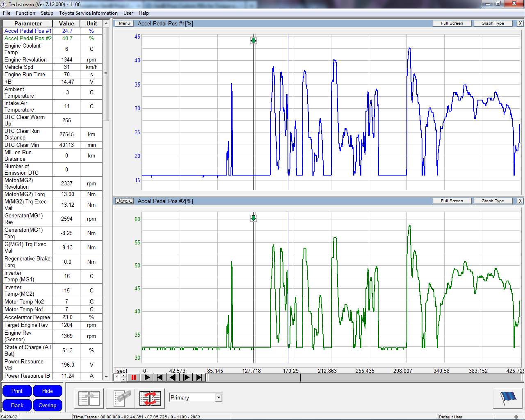Click the Back button
This screenshot has height=420, width=525.
(x=17, y=405)
